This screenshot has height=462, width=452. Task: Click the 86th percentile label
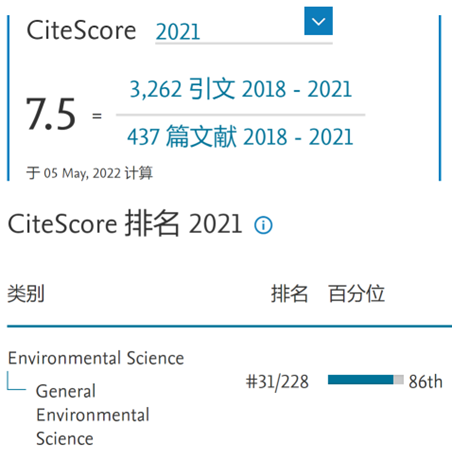[426, 382]
